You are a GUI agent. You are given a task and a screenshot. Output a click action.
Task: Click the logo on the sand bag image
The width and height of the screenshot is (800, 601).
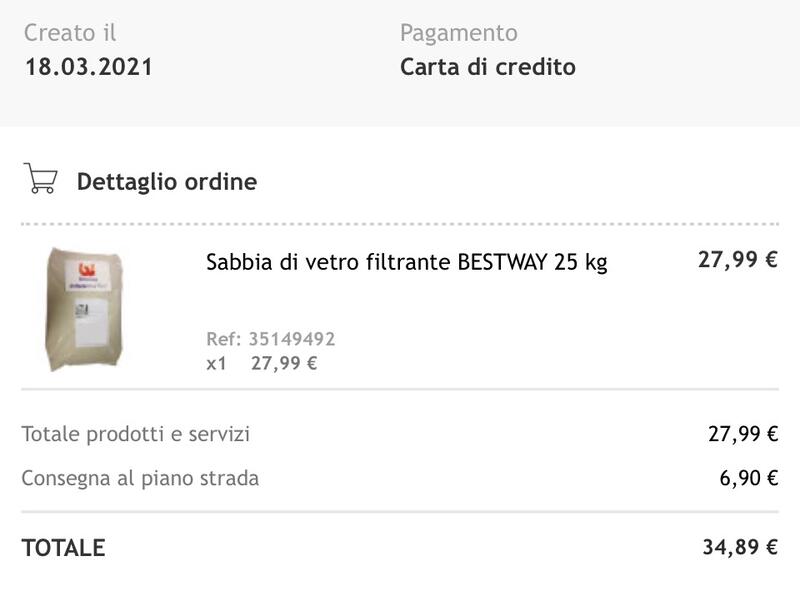click(86, 268)
